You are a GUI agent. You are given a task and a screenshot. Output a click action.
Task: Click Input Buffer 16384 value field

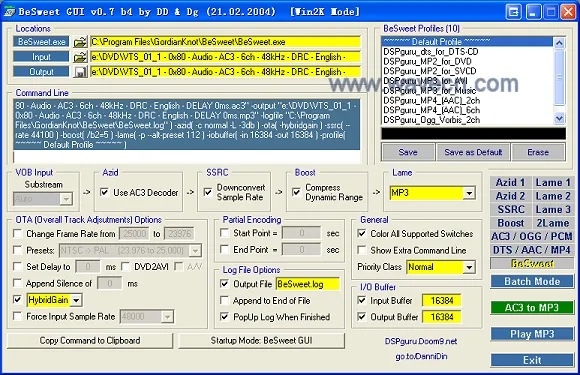(x=442, y=301)
